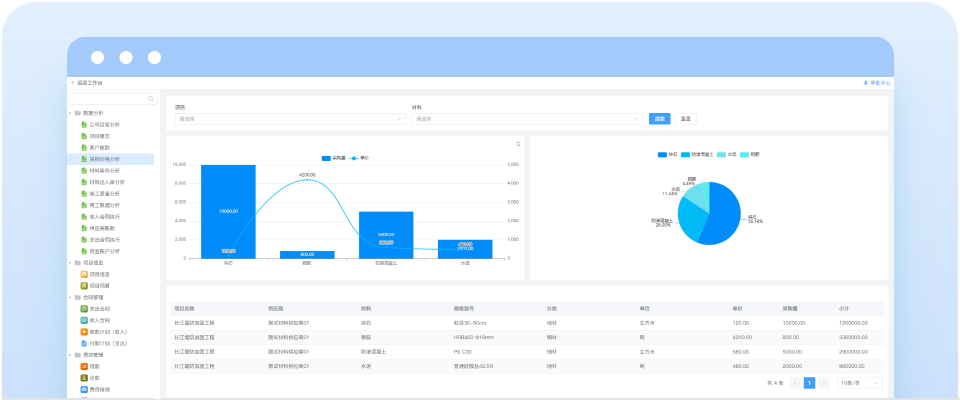
Task: Click the refresh icon above the bar chart
Action: (x=518, y=144)
